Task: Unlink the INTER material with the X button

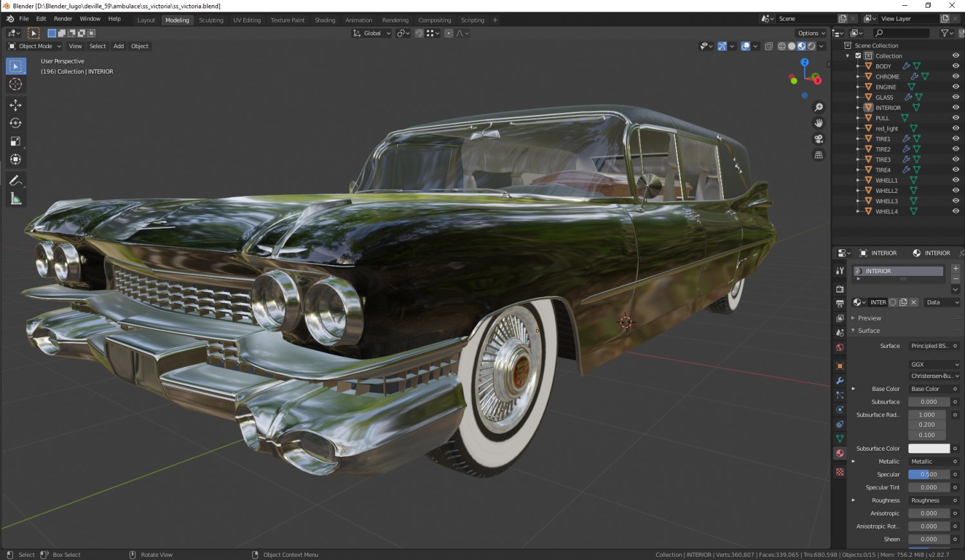Action: (914, 302)
